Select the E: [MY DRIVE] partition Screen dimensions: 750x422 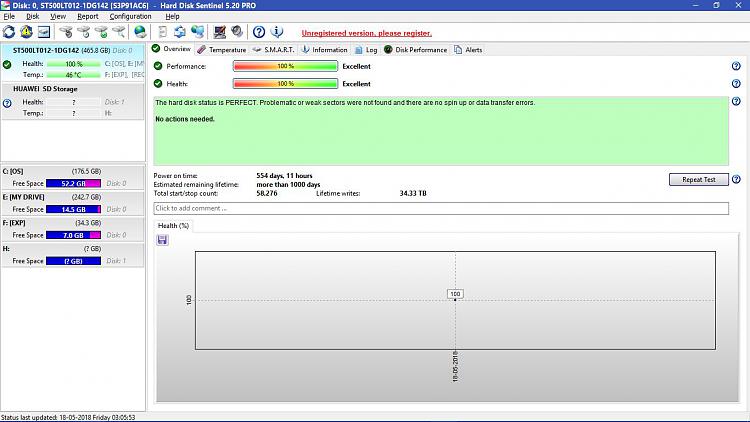pos(73,203)
